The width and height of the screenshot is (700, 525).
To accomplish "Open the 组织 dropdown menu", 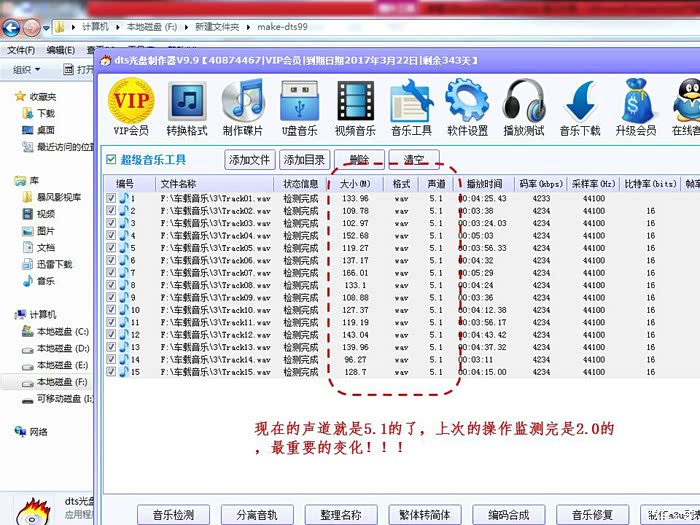I will point(26,70).
